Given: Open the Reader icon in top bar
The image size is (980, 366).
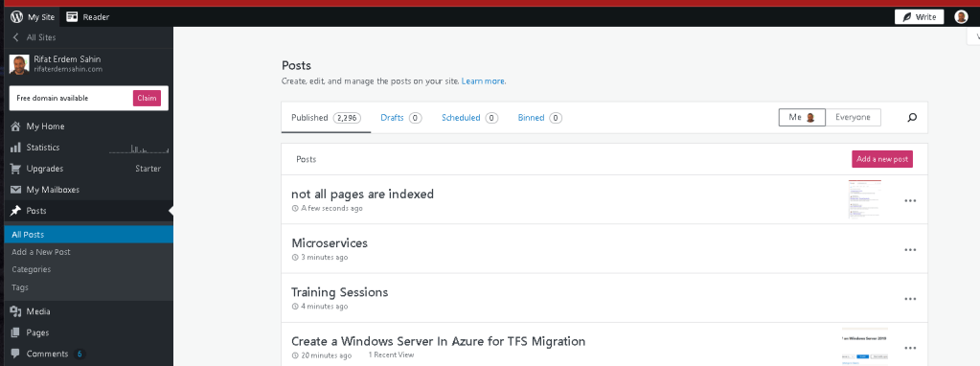Looking at the screenshot, I should (x=73, y=17).
